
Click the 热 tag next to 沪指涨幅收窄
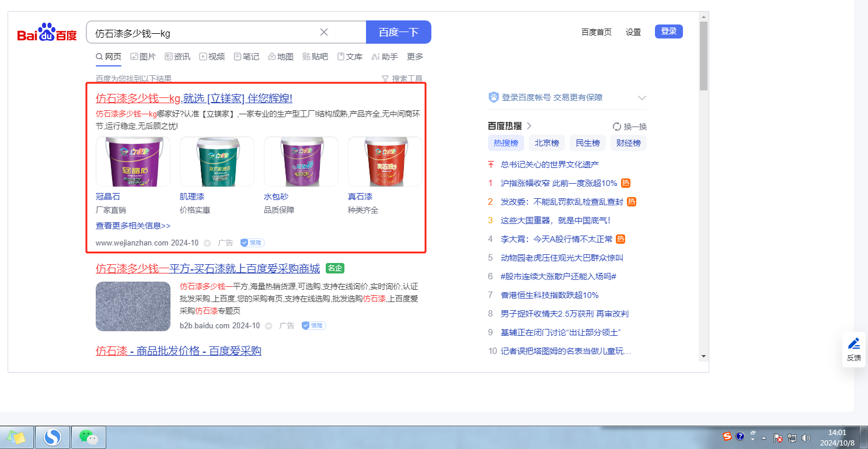tap(626, 183)
